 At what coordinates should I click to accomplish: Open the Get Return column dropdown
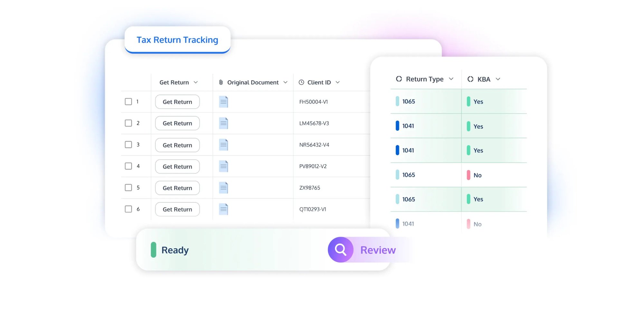tap(196, 82)
